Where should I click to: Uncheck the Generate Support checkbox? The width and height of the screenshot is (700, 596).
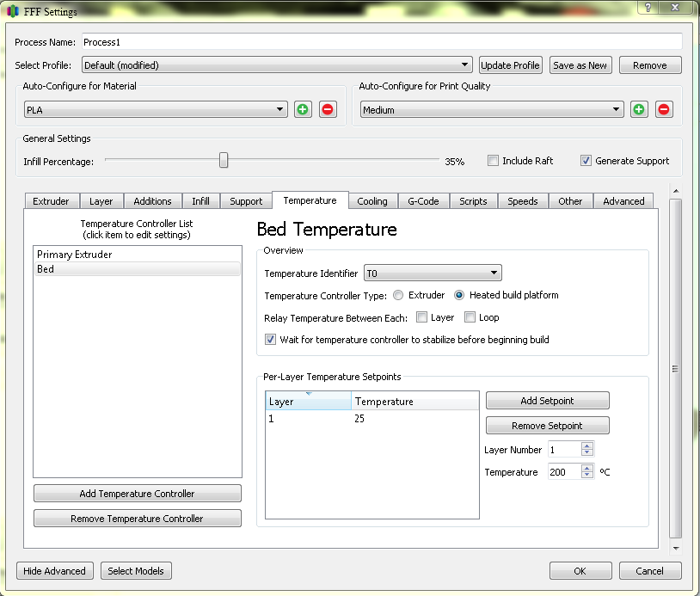[x=586, y=161]
